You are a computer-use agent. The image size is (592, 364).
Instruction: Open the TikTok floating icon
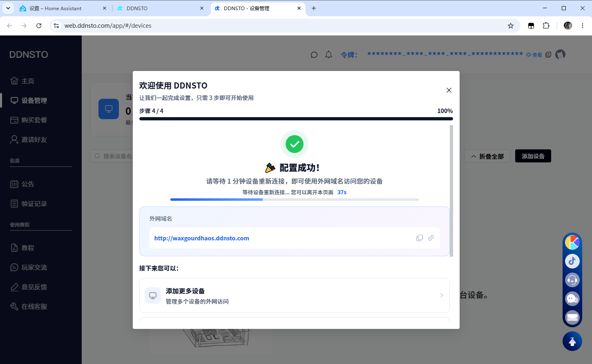click(572, 261)
